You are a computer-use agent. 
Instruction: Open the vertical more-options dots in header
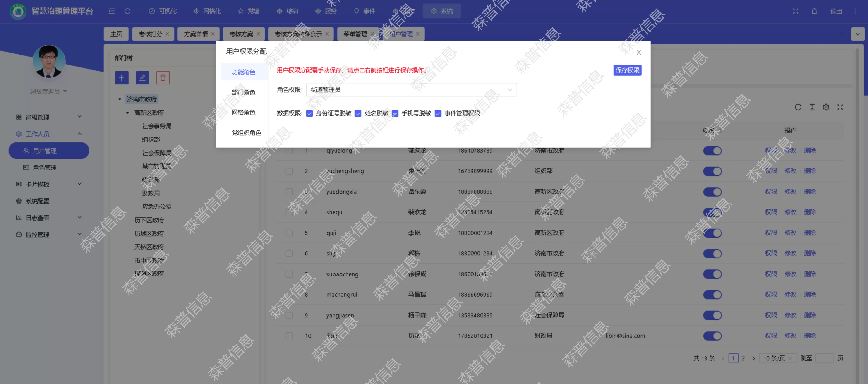pyautogui.click(x=855, y=11)
